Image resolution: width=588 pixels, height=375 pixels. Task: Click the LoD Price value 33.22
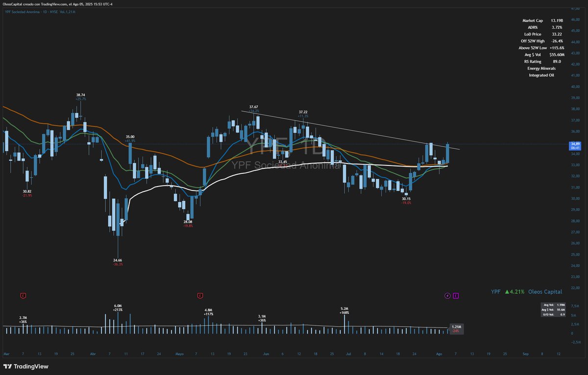pyautogui.click(x=556, y=34)
